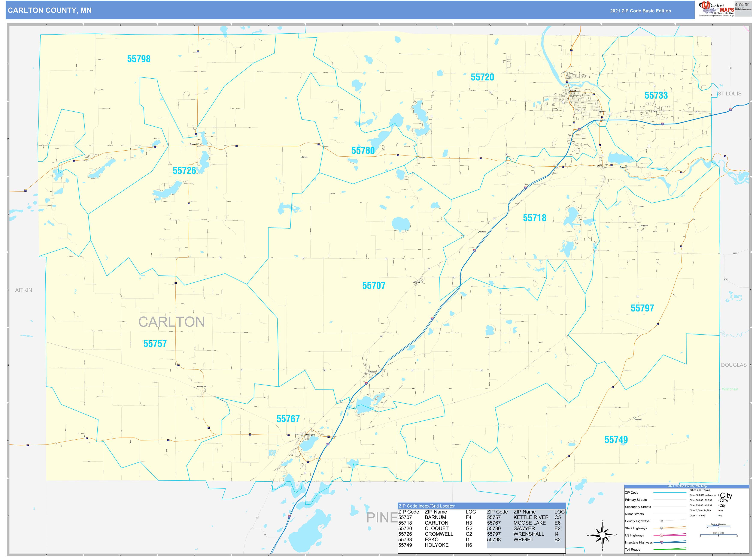Click the large 55757 ZIP label on map
This screenshot has height=557, width=756.
(x=155, y=344)
